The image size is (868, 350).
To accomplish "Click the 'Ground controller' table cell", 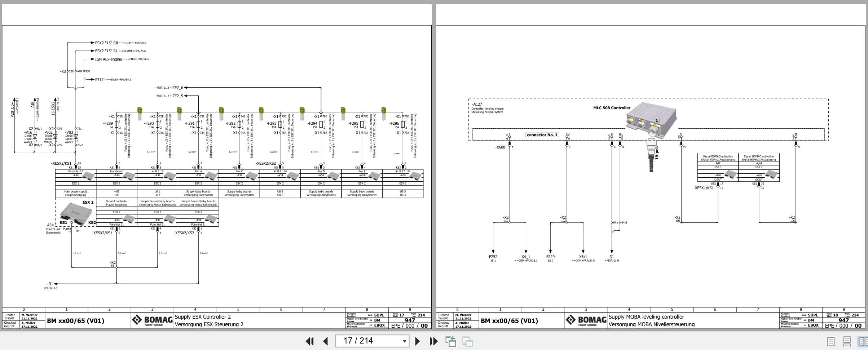I will coord(116,201).
